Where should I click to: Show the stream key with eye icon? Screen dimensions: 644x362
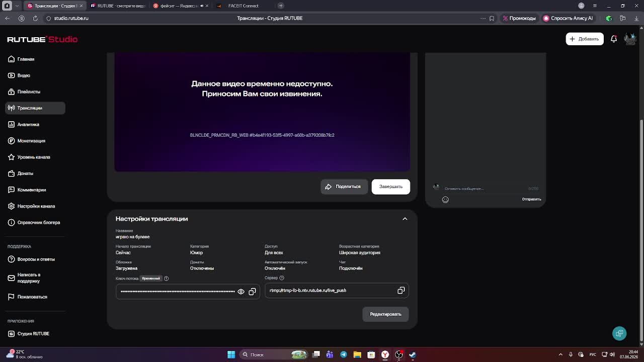[x=241, y=292]
